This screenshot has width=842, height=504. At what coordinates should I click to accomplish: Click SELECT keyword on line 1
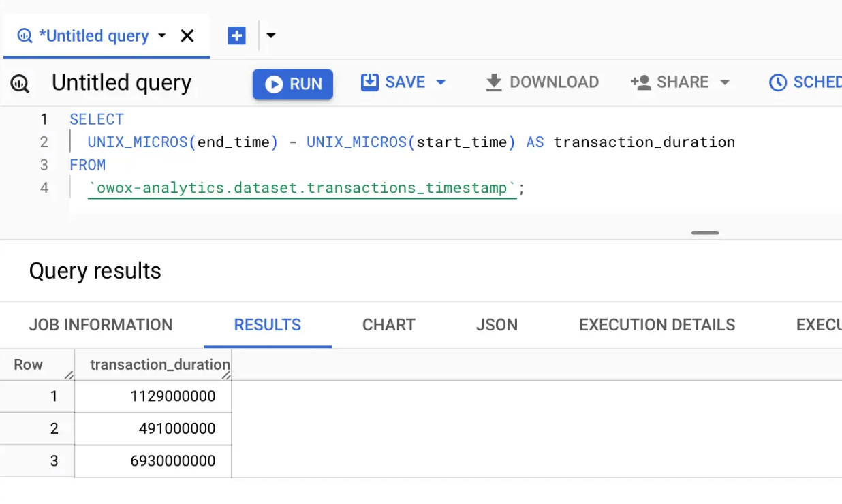pyautogui.click(x=97, y=119)
